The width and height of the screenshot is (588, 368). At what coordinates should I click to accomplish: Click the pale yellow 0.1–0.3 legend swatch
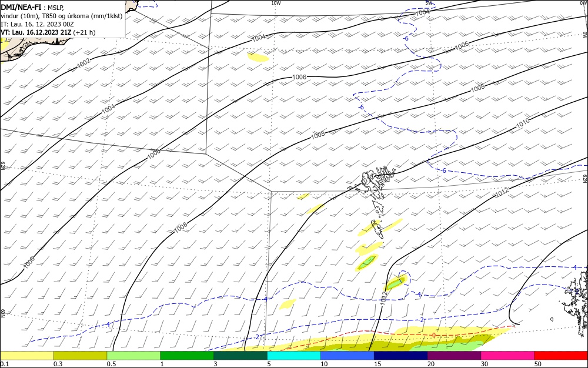26,356
